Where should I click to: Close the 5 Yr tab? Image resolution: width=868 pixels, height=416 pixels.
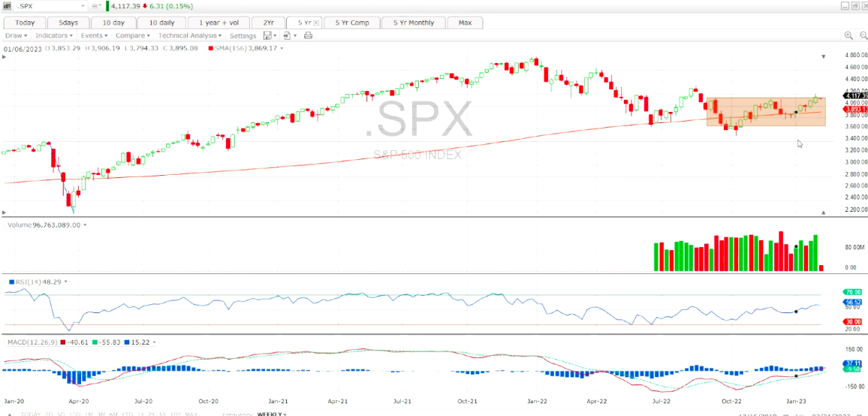click(x=316, y=23)
